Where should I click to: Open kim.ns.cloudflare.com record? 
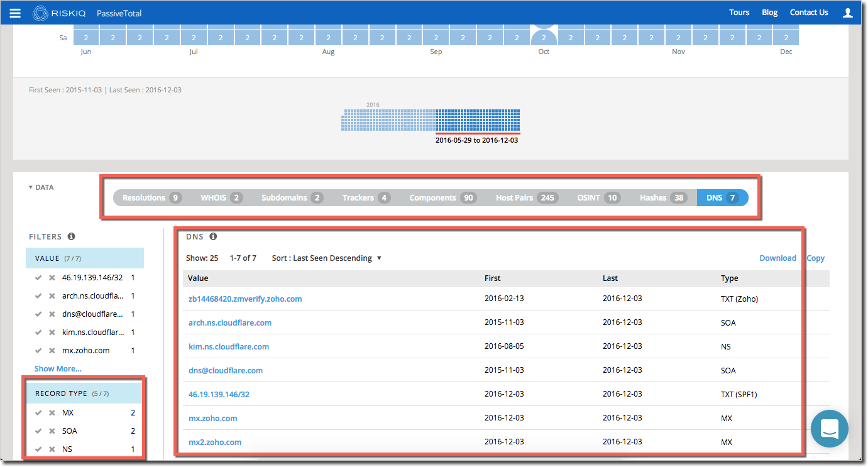click(x=229, y=347)
